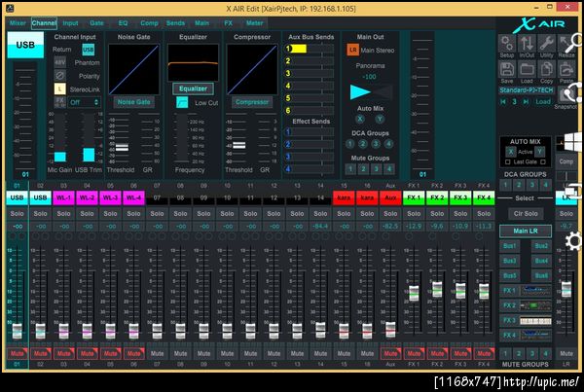Viewport: 584px width, 392px height.
Task: Select Bus1 send layer
Action: click(x=509, y=246)
